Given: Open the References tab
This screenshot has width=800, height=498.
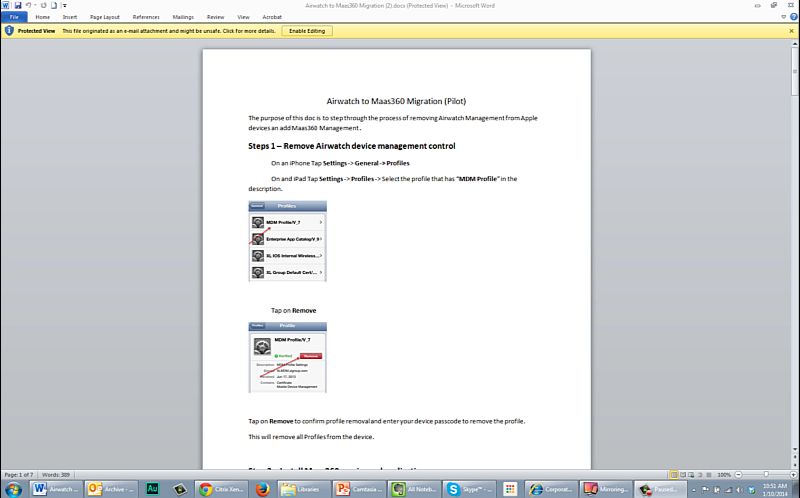Looking at the screenshot, I should coord(146,17).
